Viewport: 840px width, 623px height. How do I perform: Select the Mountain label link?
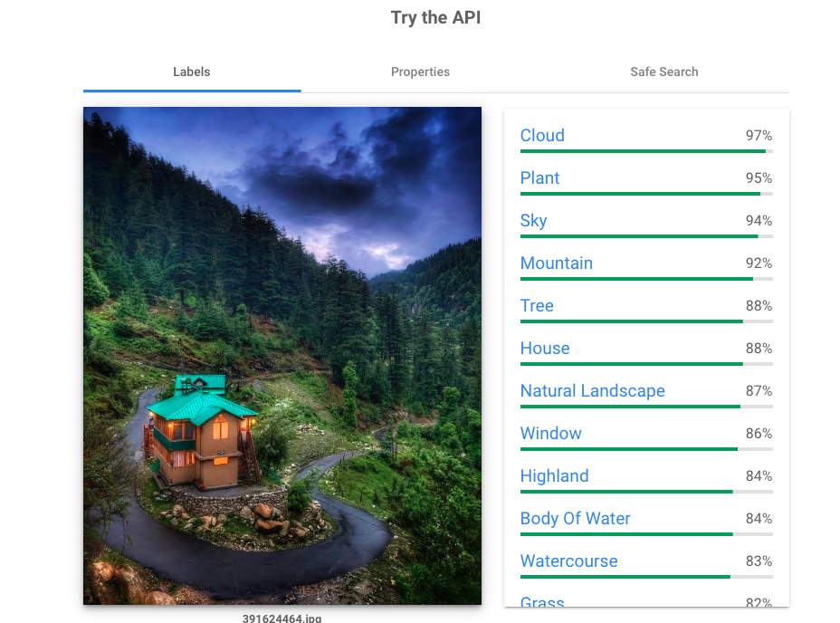point(556,264)
